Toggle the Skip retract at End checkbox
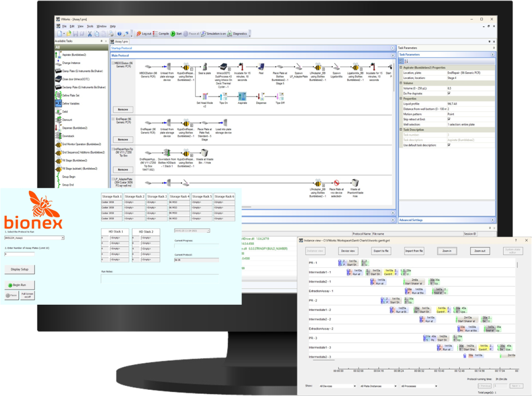532x396 pixels. [x=449, y=119]
